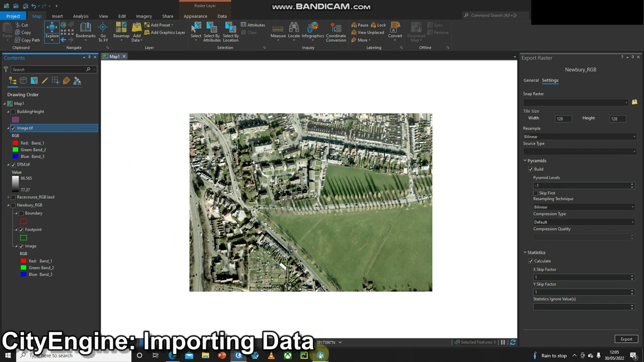This screenshot has height=362, width=644.
Task: Open the Add Preset dropdown
Action: (x=159, y=25)
